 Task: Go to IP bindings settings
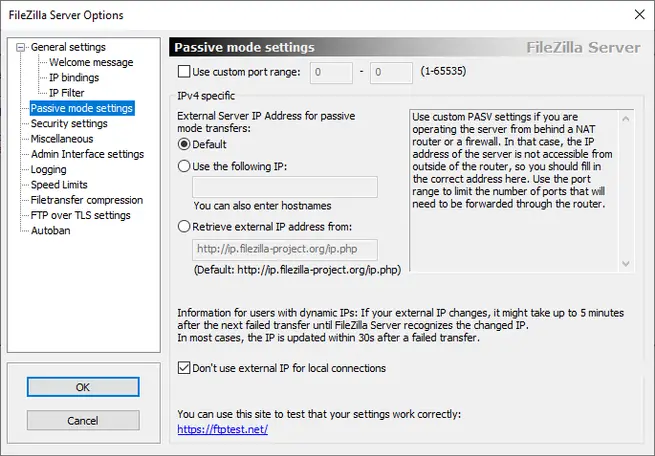[x=74, y=78]
